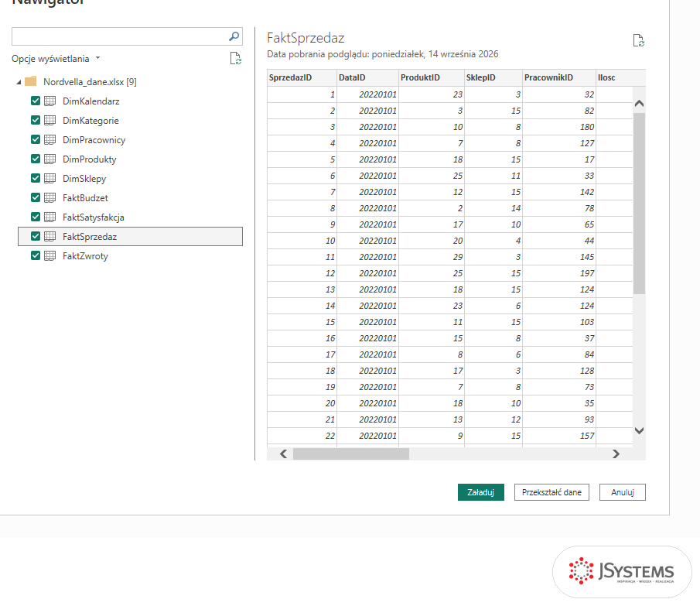Click table icon beside DimKategorie
The height and width of the screenshot is (606, 700).
tap(50, 120)
